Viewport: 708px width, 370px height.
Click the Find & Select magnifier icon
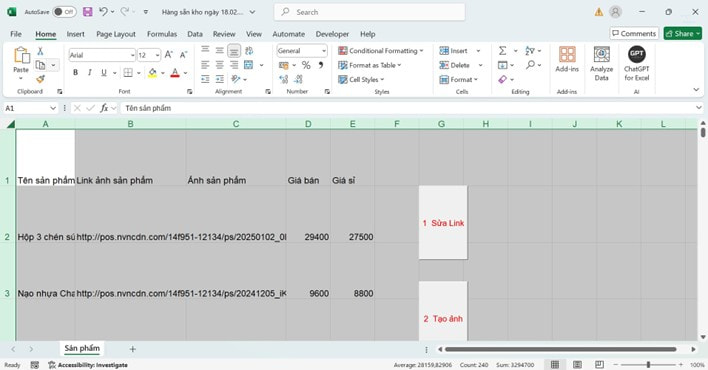point(530,65)
